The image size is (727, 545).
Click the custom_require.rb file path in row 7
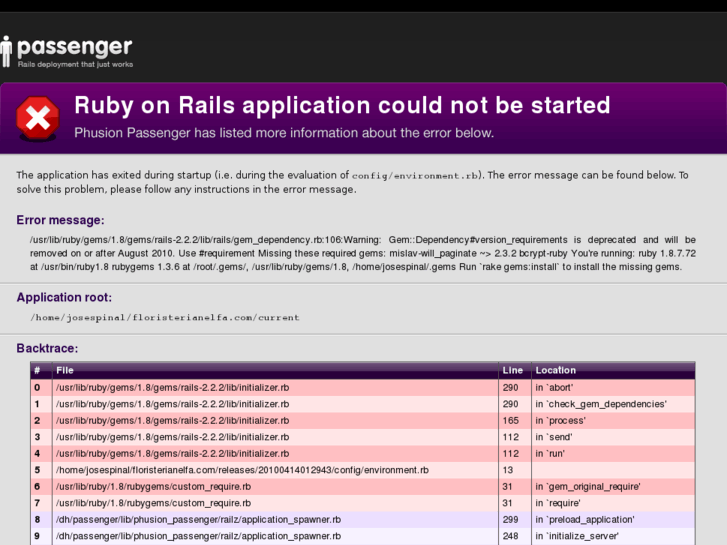click(x=153, y=503)
